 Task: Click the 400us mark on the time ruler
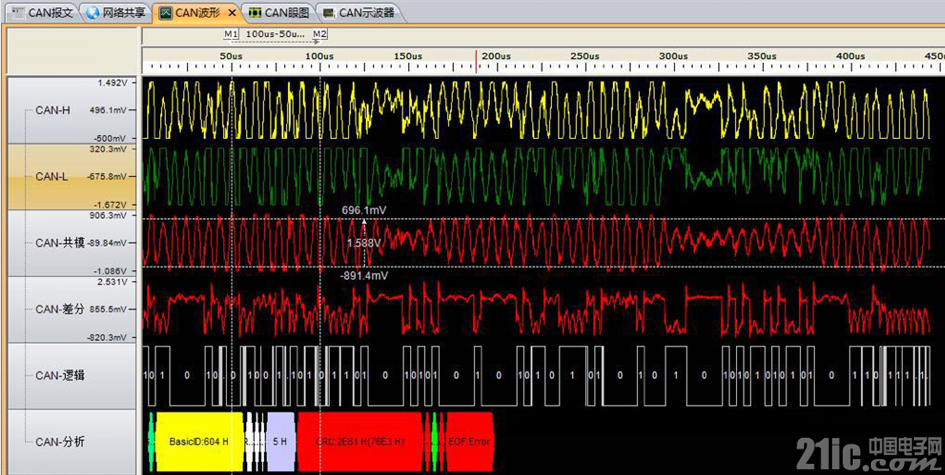click(850, 56)
